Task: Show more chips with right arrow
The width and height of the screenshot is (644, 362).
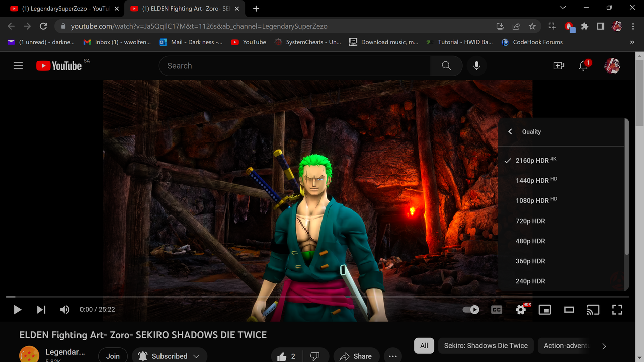Action: pyautogui.click(x=604, y=346)
